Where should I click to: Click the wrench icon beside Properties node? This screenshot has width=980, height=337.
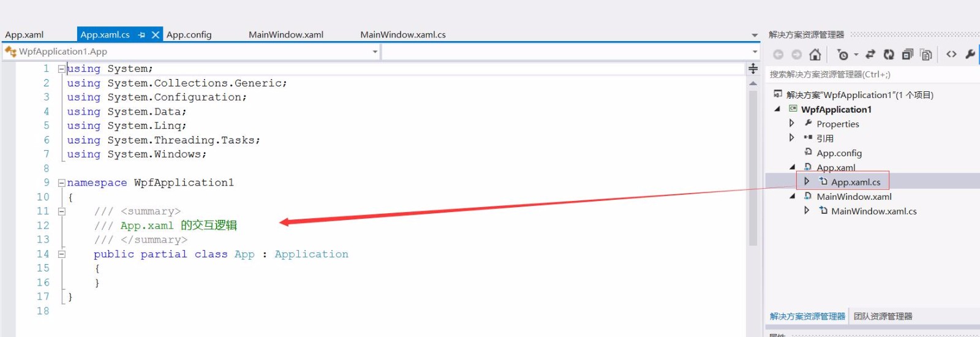[808, 123]
